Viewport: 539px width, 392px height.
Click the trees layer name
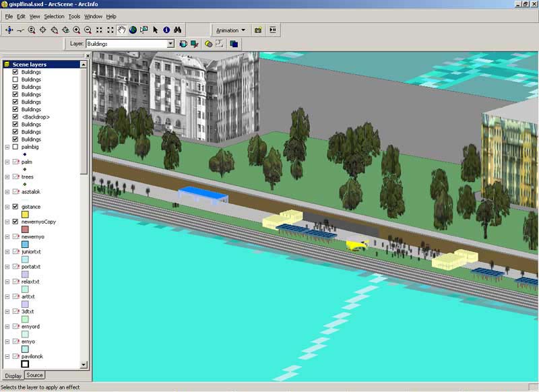28,177
